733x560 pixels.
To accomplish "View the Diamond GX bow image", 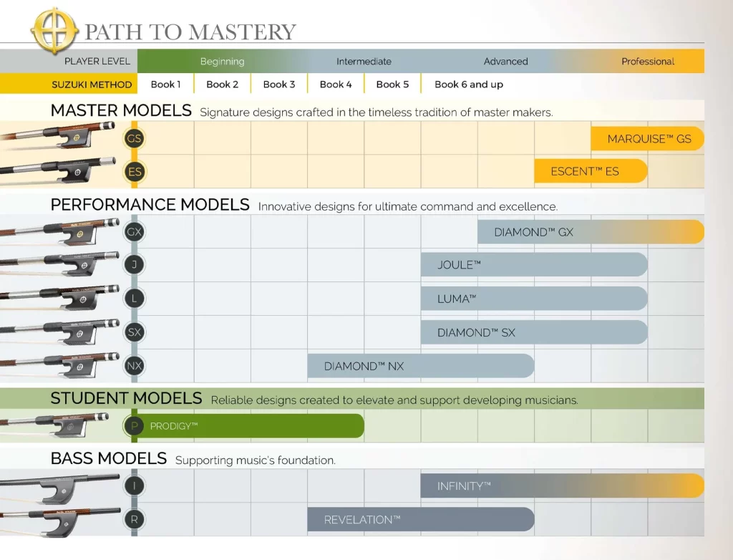I will click(59, 231).
